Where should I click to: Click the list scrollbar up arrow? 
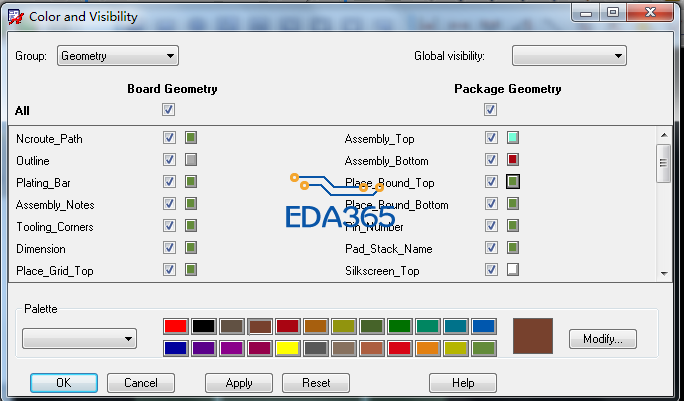coord(664,135)
